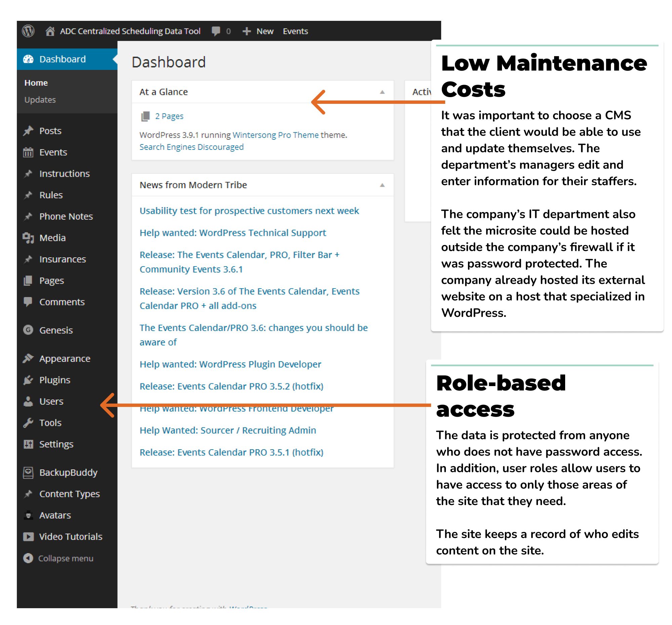
Task: Open Release: Events Calendar PRO 3.5.1 hotfix
Action: point(232,453)
